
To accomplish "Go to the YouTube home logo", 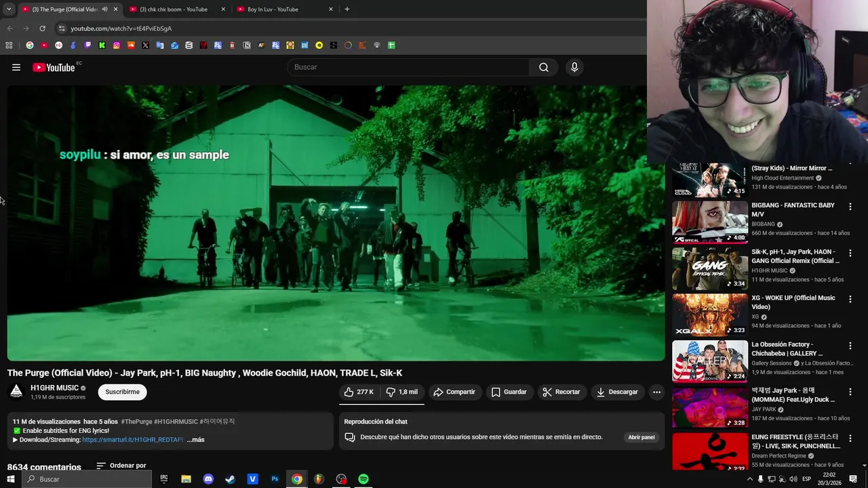I will click(x=54, y=67).
